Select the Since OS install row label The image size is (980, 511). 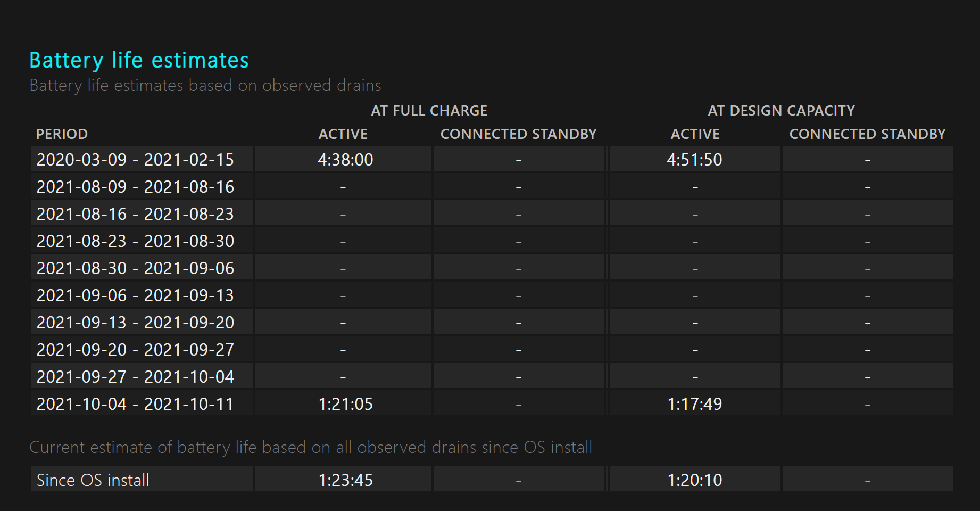(x=93, y=480)
